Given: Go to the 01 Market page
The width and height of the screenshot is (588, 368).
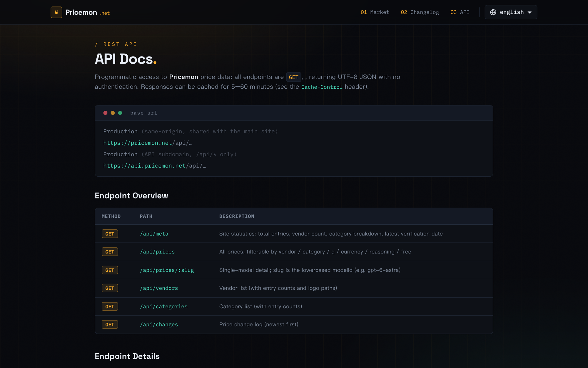Looking at the screenshot, I should [375, 12].
